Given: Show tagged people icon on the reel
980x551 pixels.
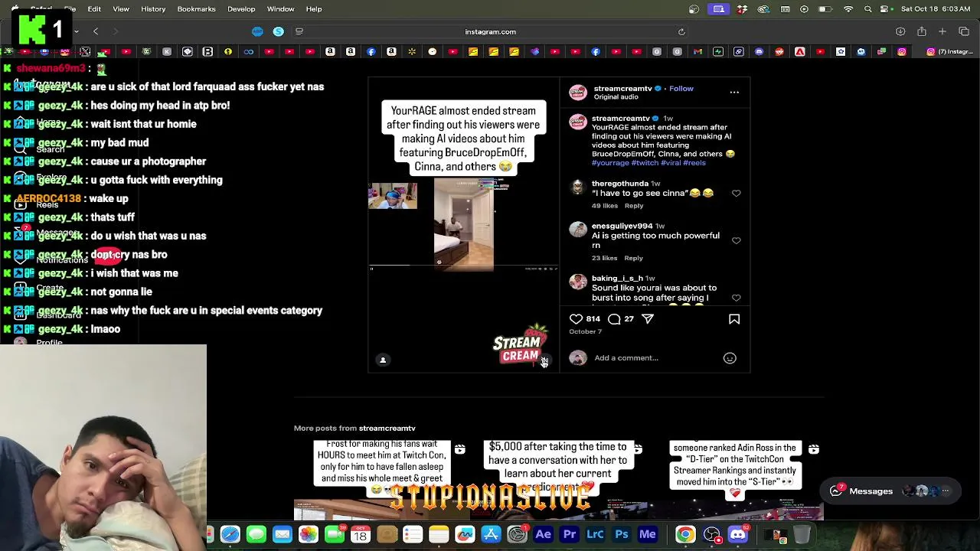Looking at the screenshot, I should [383, 360].
